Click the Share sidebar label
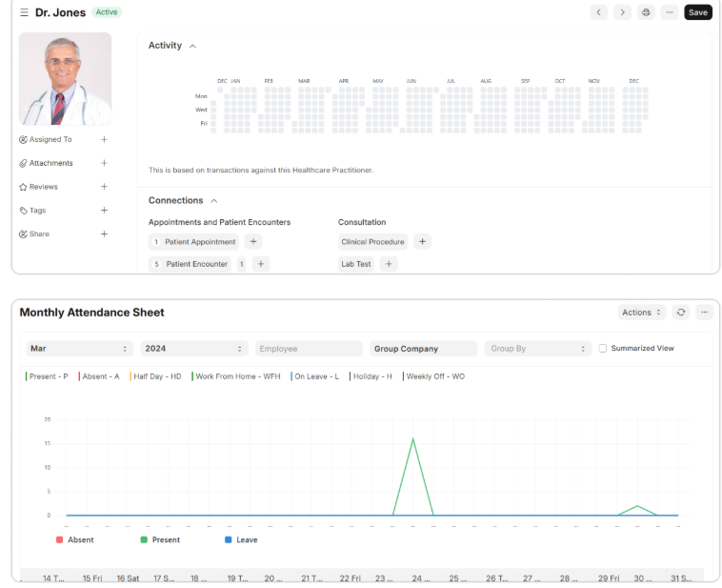The height and width of the screenshot is (588, 722). (x=39, y=233)
